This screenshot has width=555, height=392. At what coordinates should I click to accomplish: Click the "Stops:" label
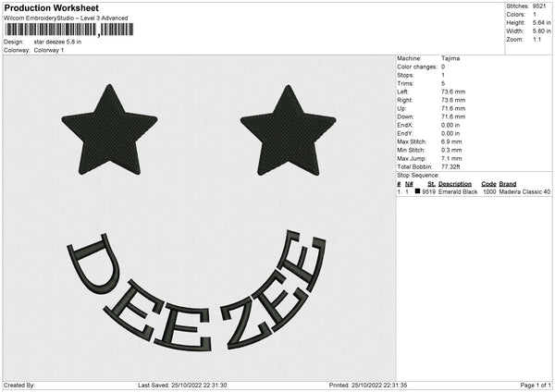[405, 75]
